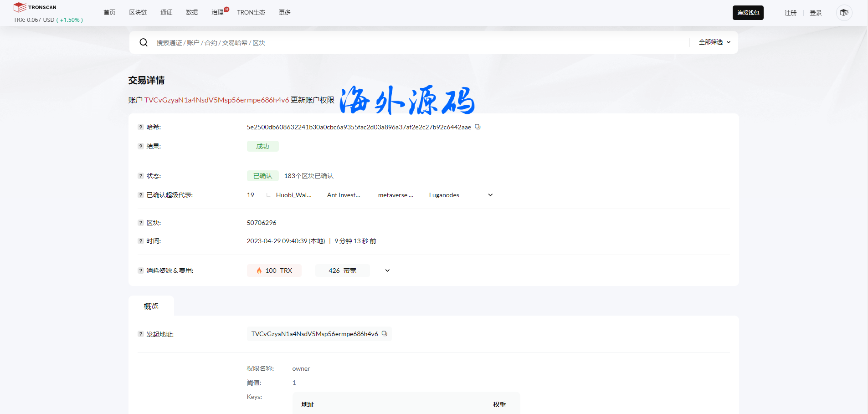This screenshot has height=414, width=868.
Task: Open account link TVCvGzyaN1a4... in header
Action: tap(216, 100)
